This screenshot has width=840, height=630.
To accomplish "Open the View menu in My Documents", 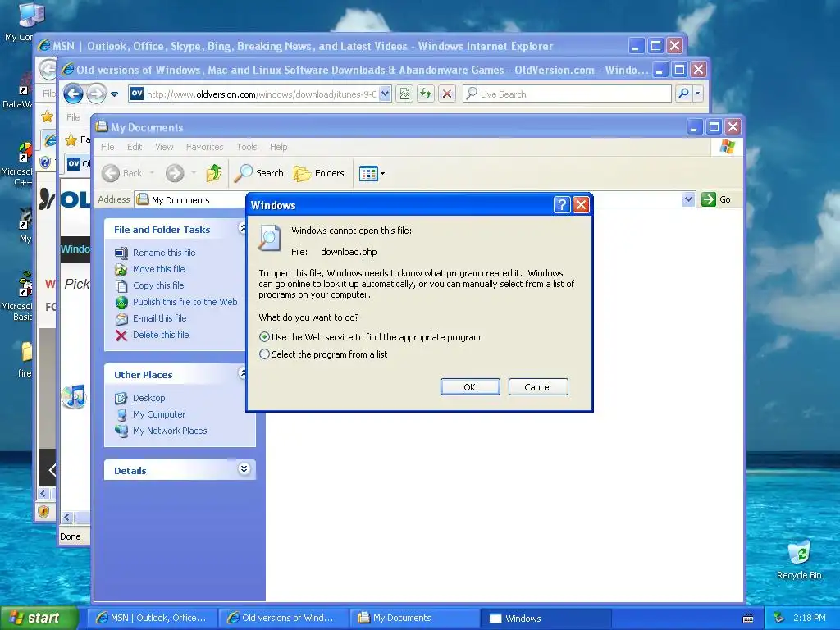I will pyautogui.click(x=164, y=147).
